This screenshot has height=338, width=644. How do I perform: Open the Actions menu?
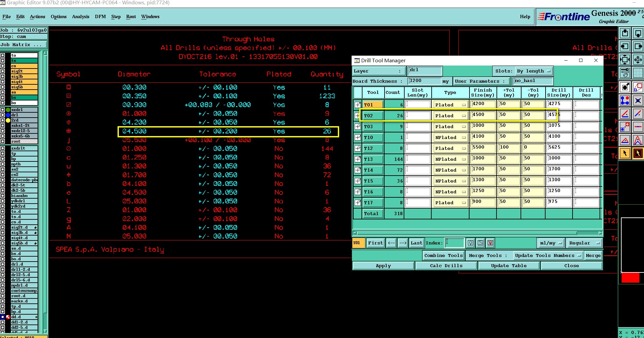[38, 16]
